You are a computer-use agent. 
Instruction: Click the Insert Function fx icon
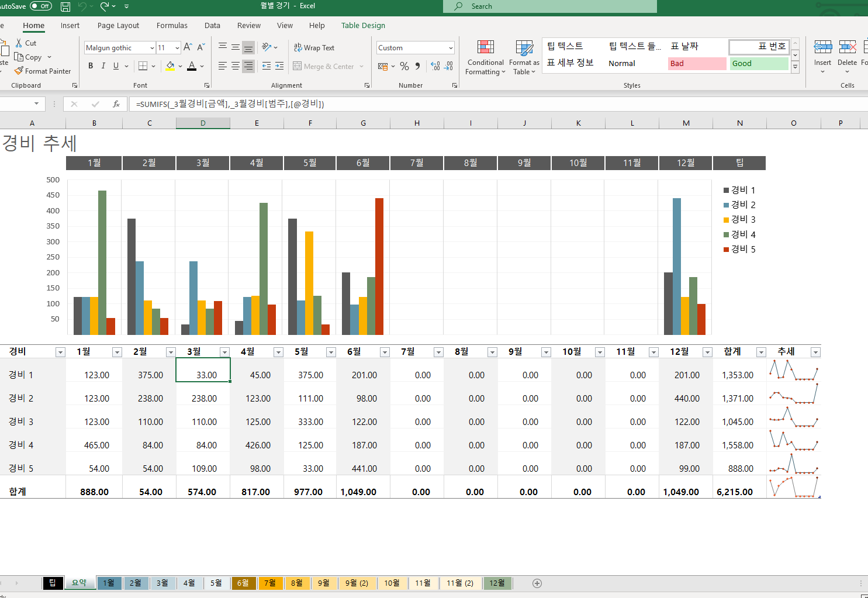(116, 104)
